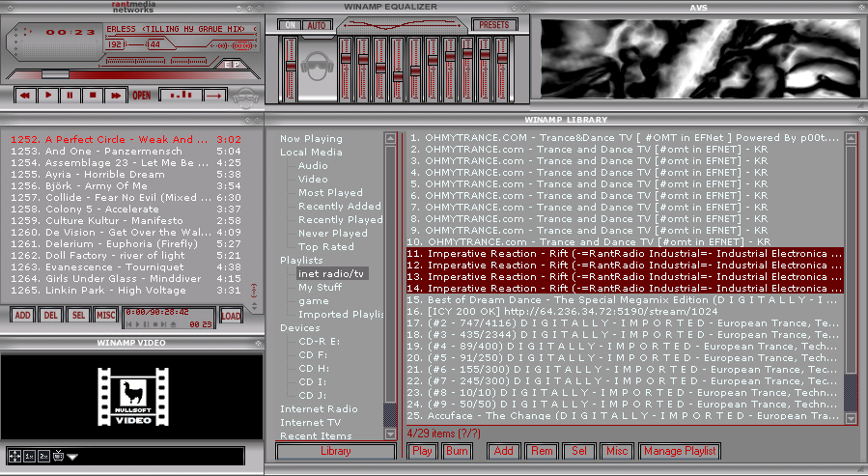Click playlist editor's mini previous-track icon
Image resolution: width=868 pixels, height=476 pixels.
coord(130,324)
